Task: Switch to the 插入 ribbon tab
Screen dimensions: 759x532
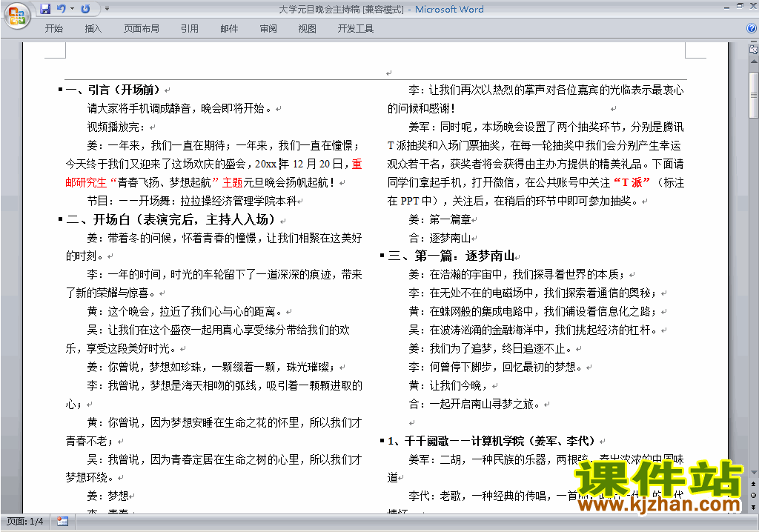Action: 93,29
